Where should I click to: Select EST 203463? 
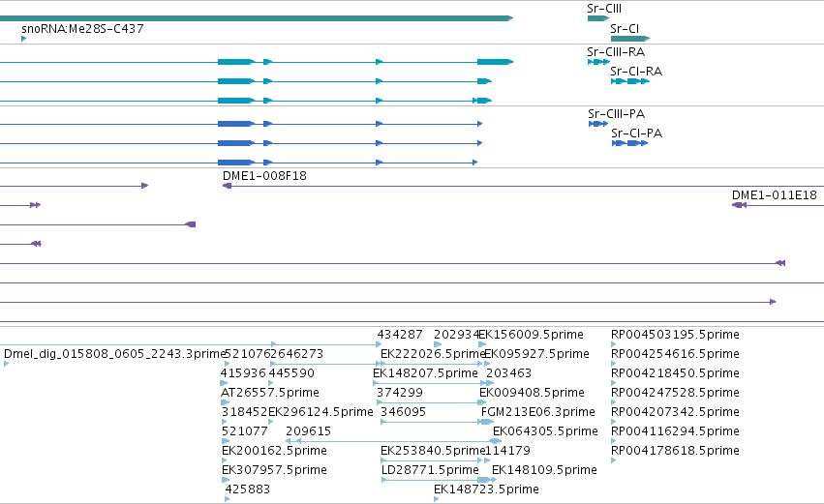[508, 373]
